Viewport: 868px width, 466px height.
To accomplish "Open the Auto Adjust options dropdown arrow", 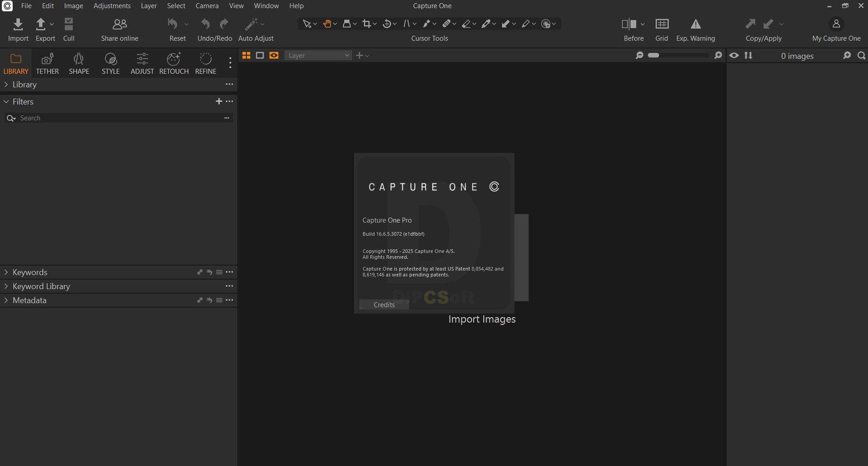I will (x=263, y=24).
